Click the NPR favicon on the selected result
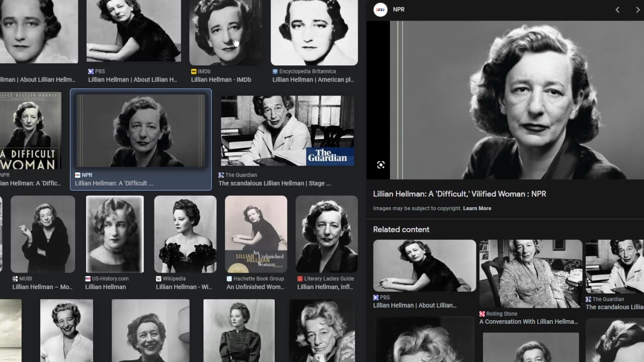The height and width of the screenshot is (362, 644). click(77, 175)
